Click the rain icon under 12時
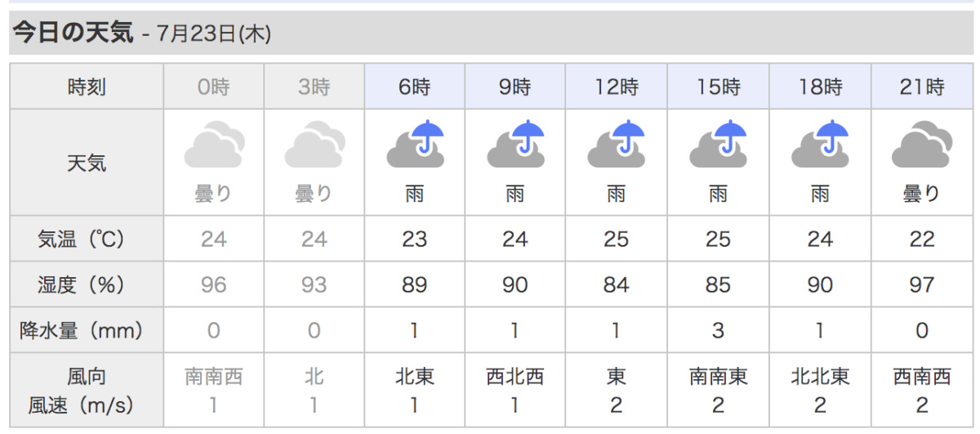The width and height of the screenshot is (980, 434). (617, 145)
